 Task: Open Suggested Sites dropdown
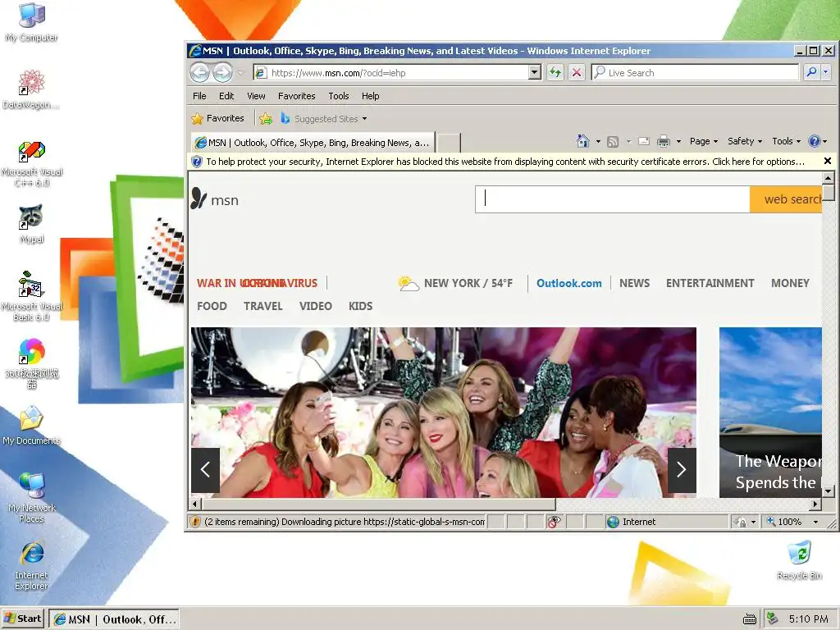coord(324,119)
